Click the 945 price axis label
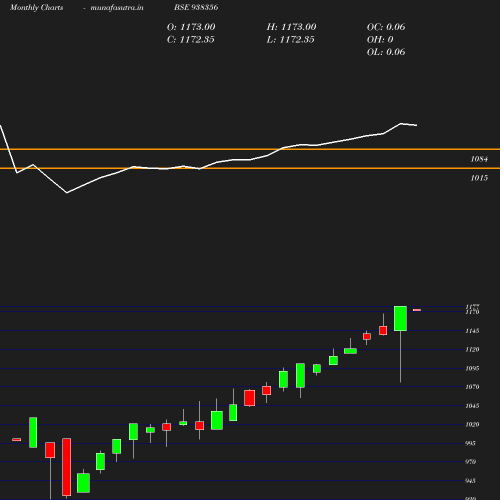Image resolution: width=500 pixels, height=500 pixels. coord(470,481)
